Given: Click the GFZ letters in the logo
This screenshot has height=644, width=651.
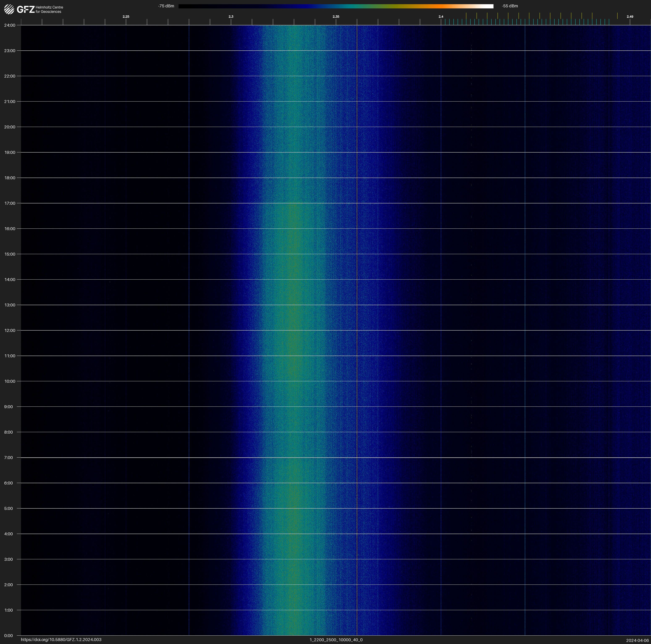Looking at the screenshot, I should point(26,9).
